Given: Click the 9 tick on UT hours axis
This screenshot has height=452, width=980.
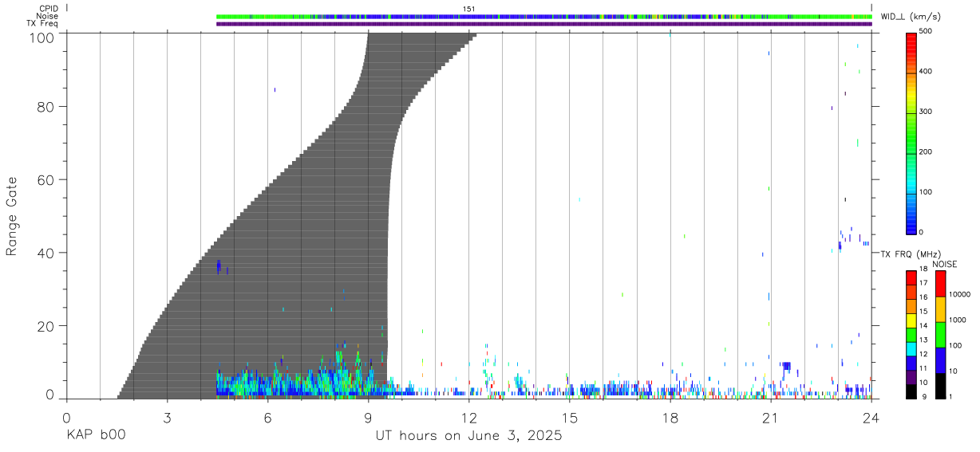Looking at the screenshot, I should [368, 417].
